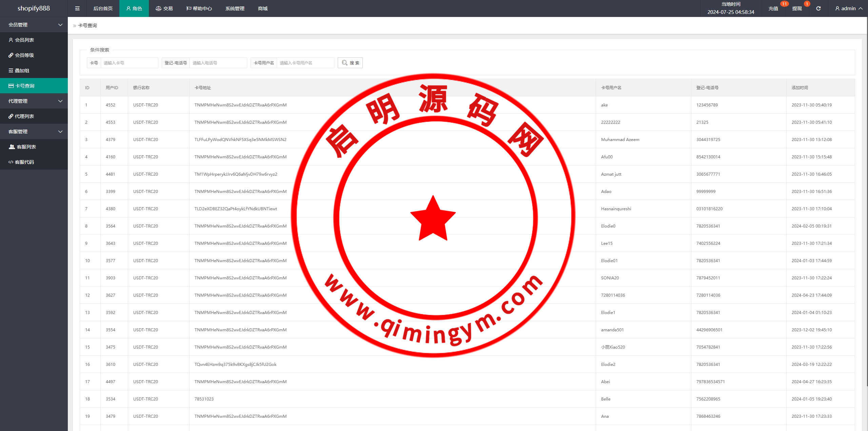
Task: Click the 搜索 search button
Action: pos(350,63)
